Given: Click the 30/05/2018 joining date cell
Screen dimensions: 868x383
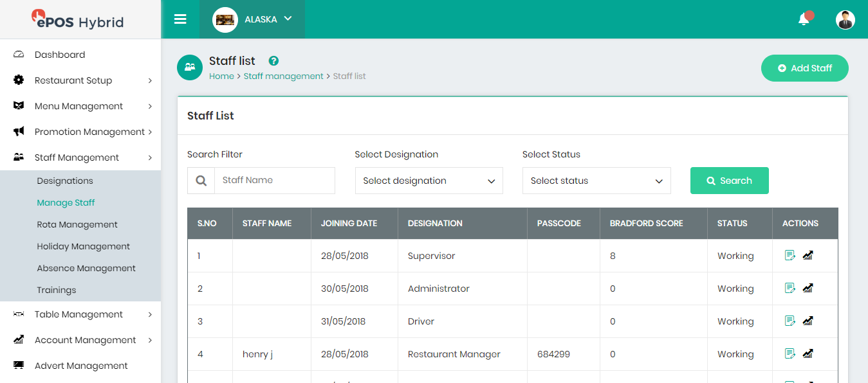Looking at the screenshot, I should click(x=355, y=289).
